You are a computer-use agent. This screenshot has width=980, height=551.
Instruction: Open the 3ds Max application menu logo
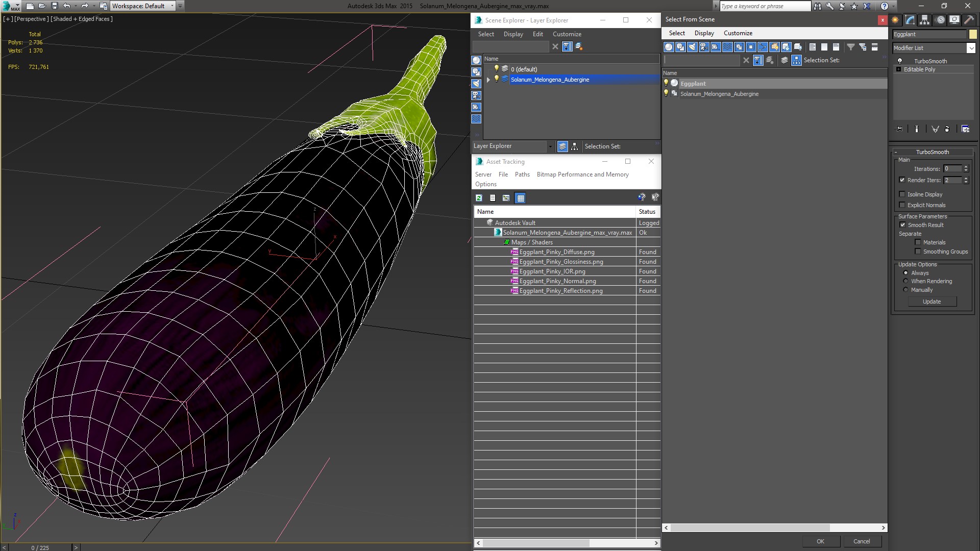pyautogui.click(x=11, y=6)
